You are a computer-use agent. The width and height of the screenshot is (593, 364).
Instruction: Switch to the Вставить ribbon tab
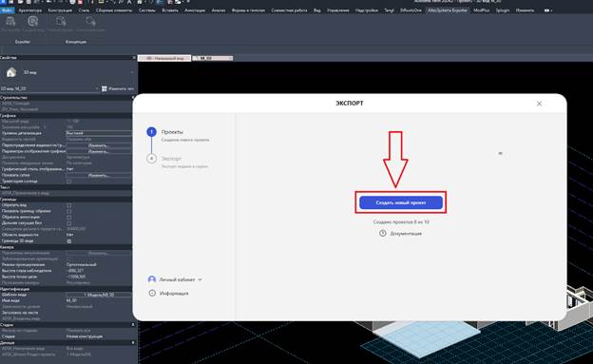click(170, 10)
